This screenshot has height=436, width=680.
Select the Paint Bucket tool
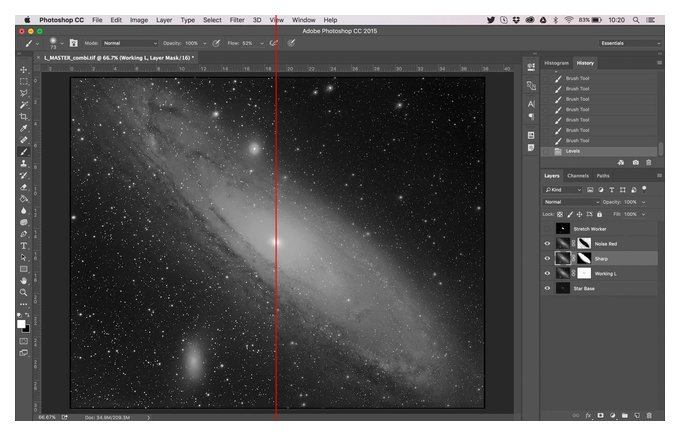pyautogui.click(x=23, y=199)
